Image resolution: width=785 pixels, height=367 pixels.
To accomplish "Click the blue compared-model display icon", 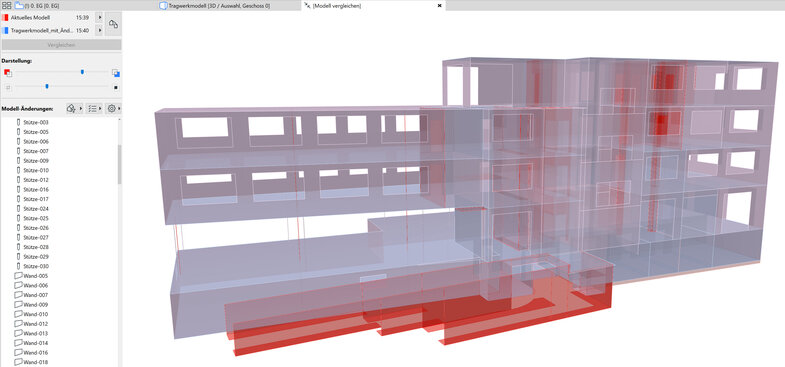I will (x=116, y=73).
